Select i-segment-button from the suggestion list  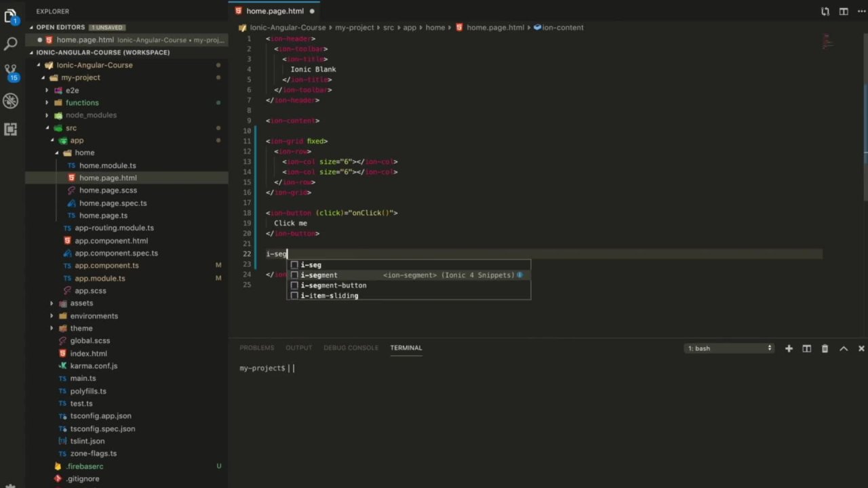click(333, 285)
